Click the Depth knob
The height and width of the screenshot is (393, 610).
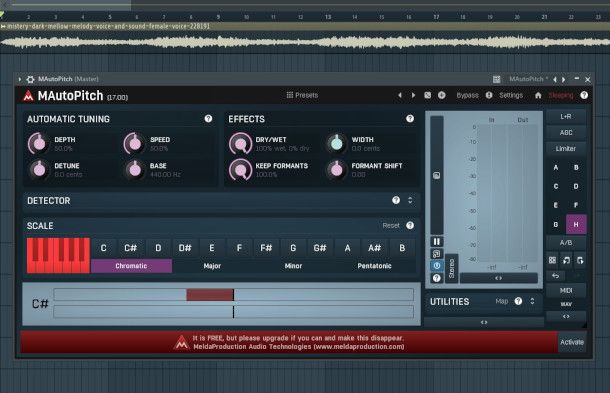tap(39, 144)
